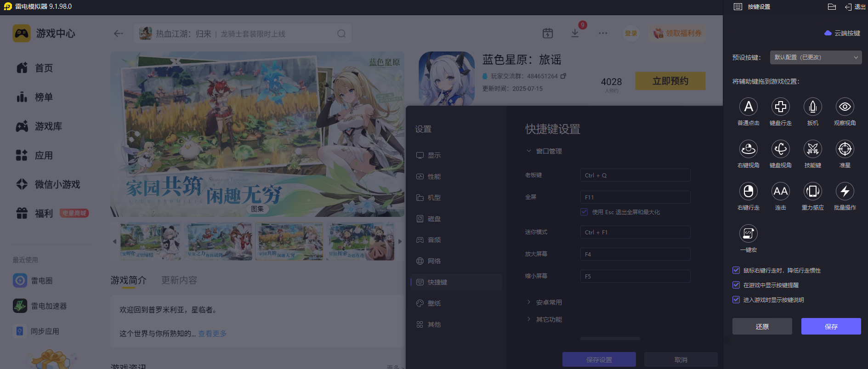Copy the player group number icon
This screenshot has height=369, width=868.
[563, 76]
